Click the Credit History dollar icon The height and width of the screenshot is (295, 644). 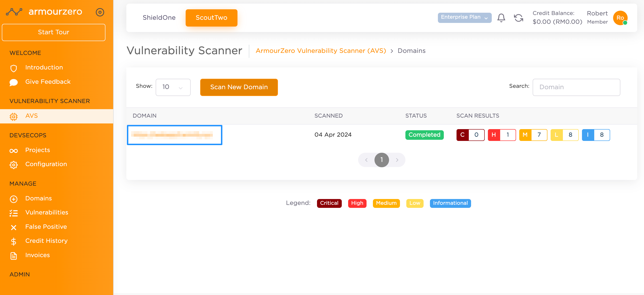point(13,241)
